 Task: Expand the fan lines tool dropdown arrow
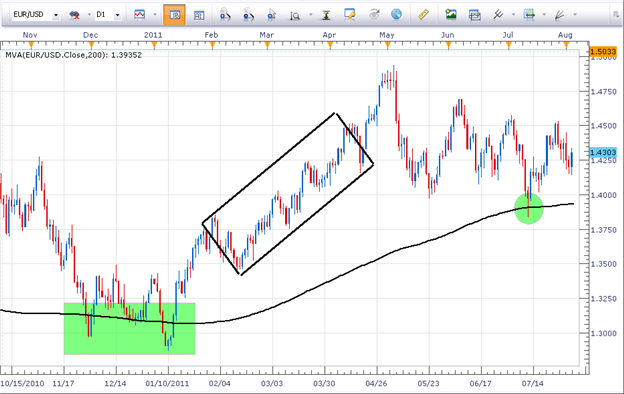coord(575,15)
